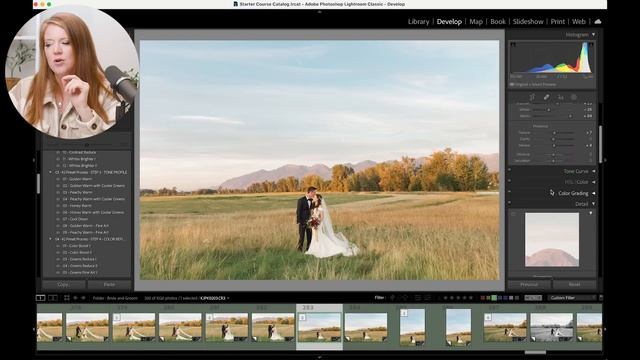Open the Masking tool

(x=574, y=97)
